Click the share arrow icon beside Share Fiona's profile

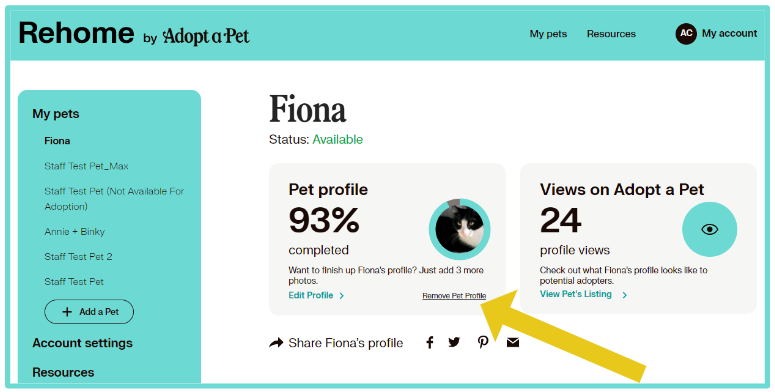point(276,343)
